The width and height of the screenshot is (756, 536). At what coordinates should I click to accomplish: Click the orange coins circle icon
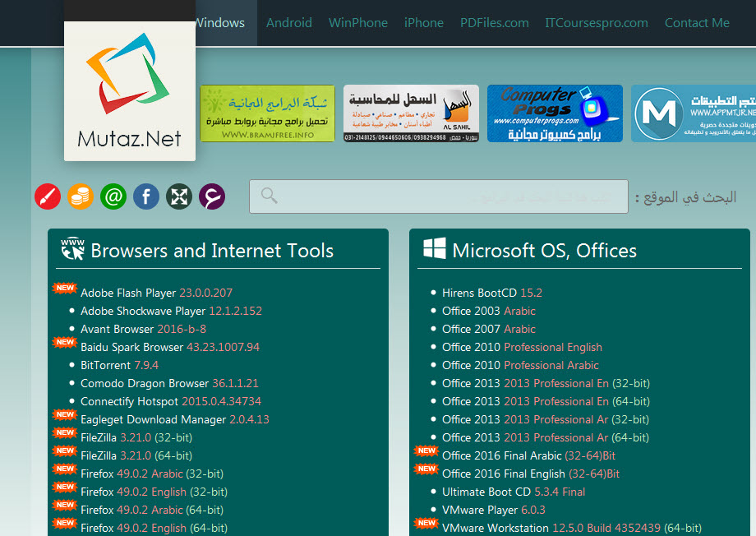tap(81, 196)
